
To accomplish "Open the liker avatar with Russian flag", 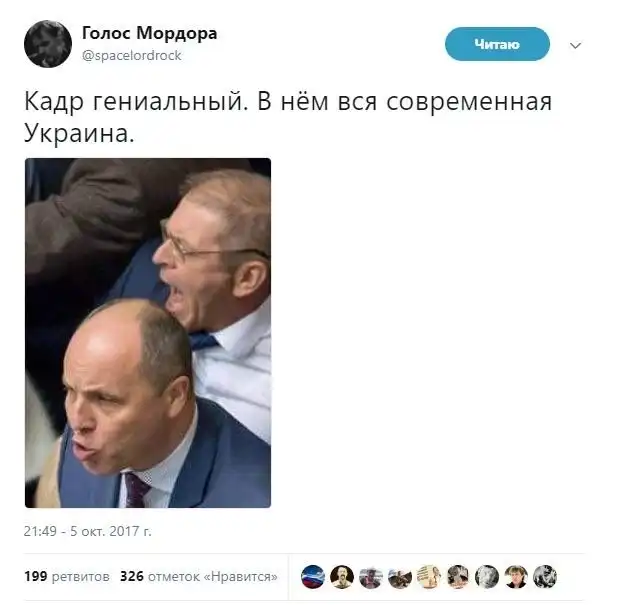I will pos(313,576).
